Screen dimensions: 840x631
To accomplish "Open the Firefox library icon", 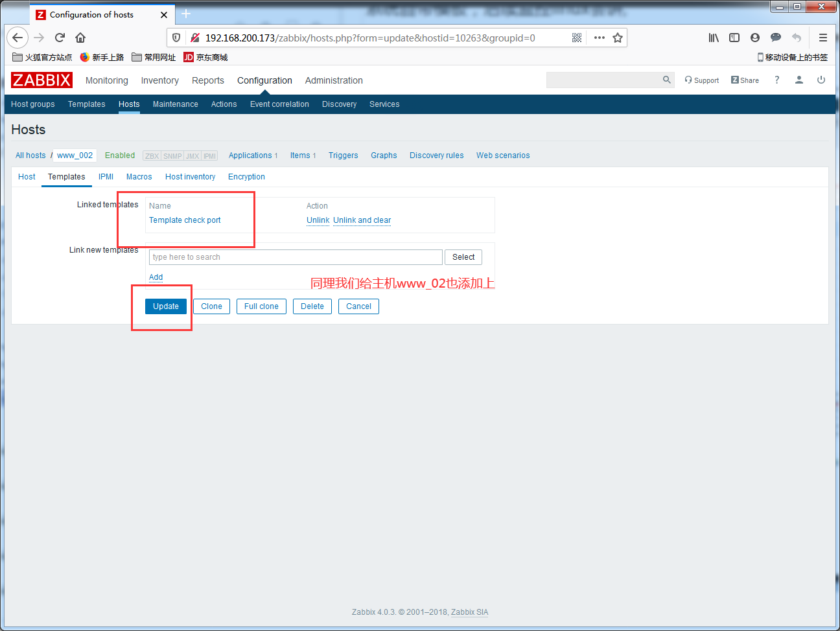I will pyautogui.click(x=714, y=38).
